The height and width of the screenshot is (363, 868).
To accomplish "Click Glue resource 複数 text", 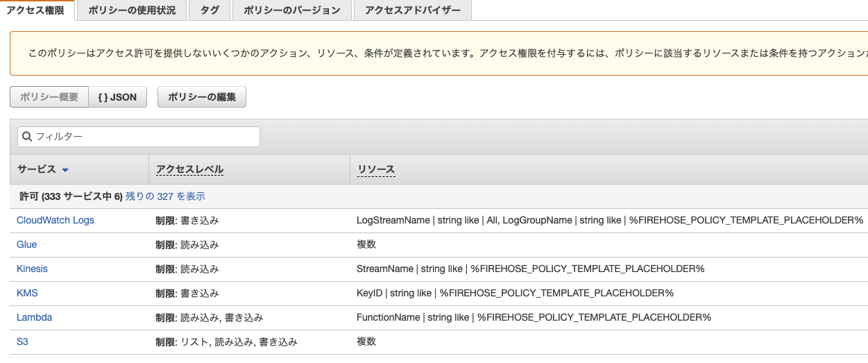I will (366, 244).
